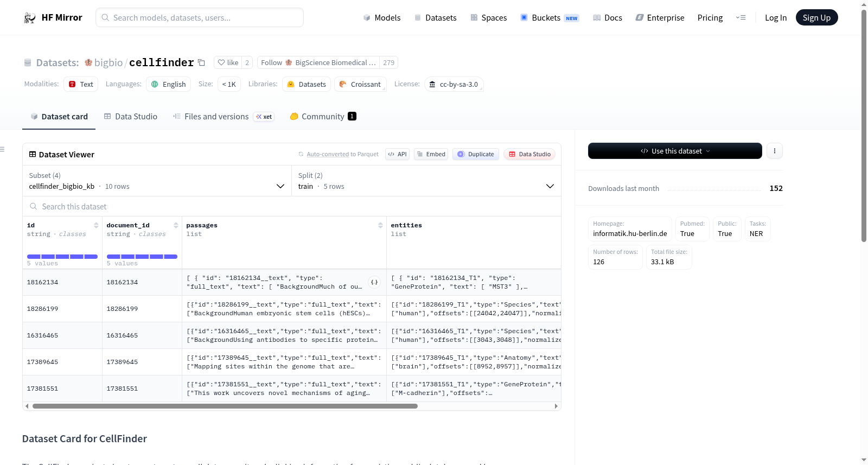Open the Use this dataset dropdown
Viewport: 868px width, 465px height.
675,151
